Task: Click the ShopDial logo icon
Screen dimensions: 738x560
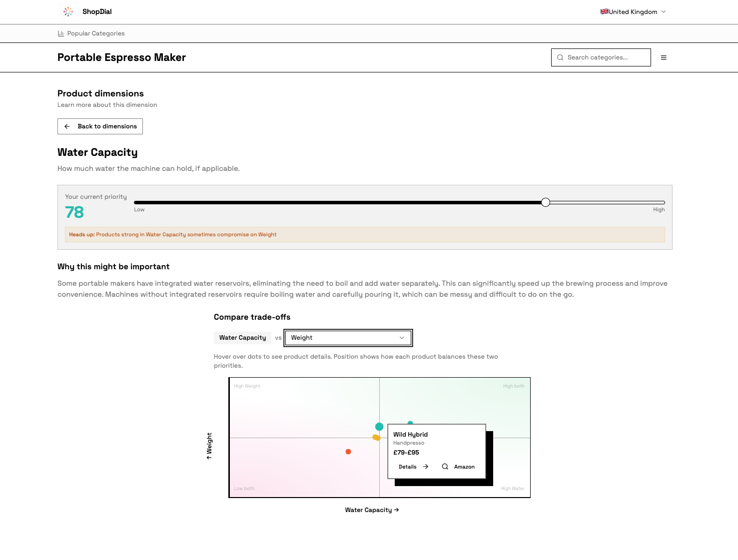Action: [x=68, y=11]
